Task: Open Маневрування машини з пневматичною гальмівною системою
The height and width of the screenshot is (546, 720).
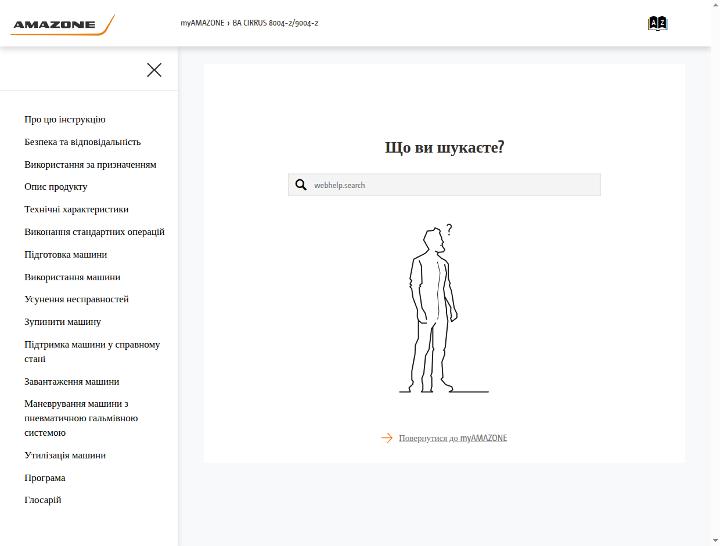Action: click(81, 418)
